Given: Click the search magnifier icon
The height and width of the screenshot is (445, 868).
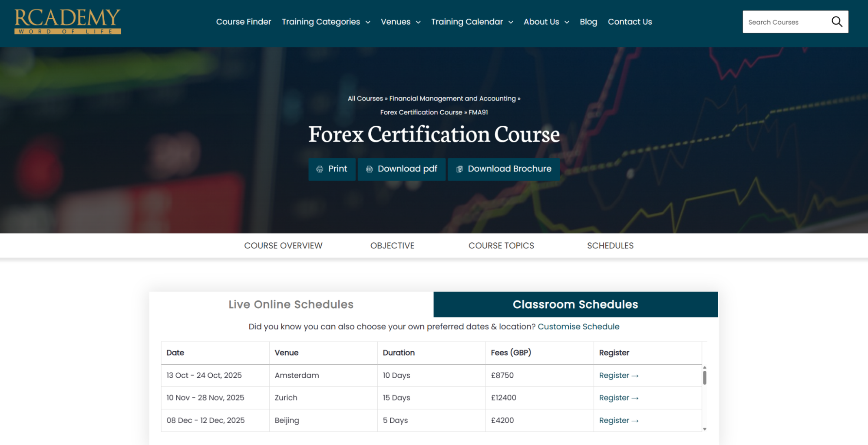Looking at the screenshot, I should coord(837,22).
